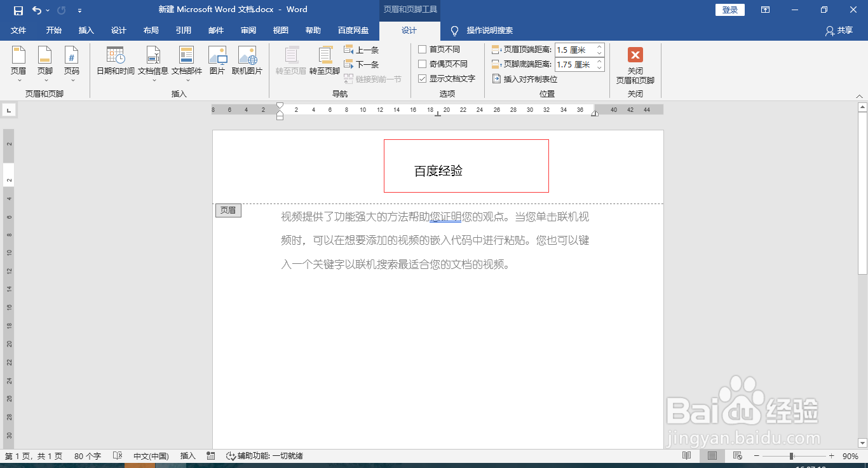Click the lightbulb 操作说明搜索 icon
The height and width of the screenshot is (468, 868).
(454, 31)
